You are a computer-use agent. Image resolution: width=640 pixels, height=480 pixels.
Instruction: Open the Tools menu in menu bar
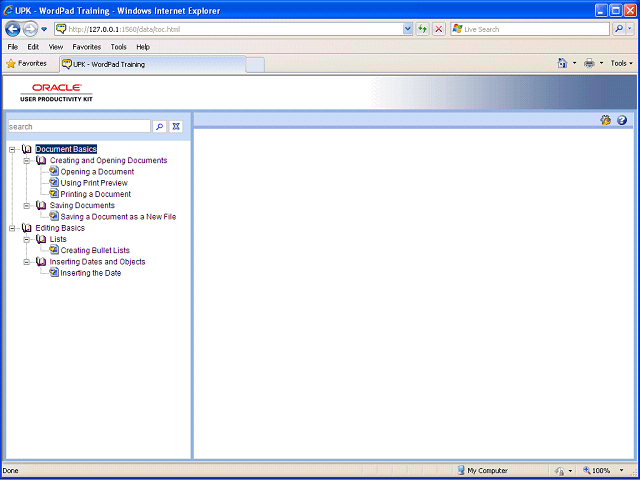tap(118, 47)
